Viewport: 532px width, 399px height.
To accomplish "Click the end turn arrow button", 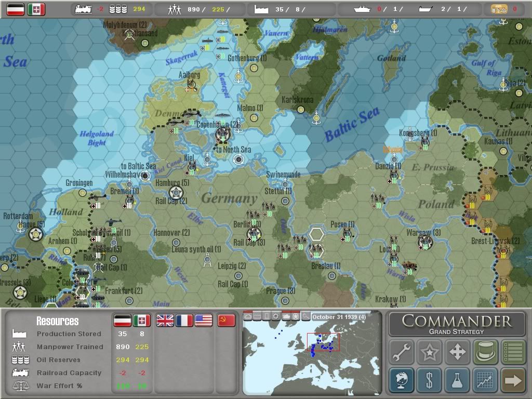I will click(x=513, y=380).
